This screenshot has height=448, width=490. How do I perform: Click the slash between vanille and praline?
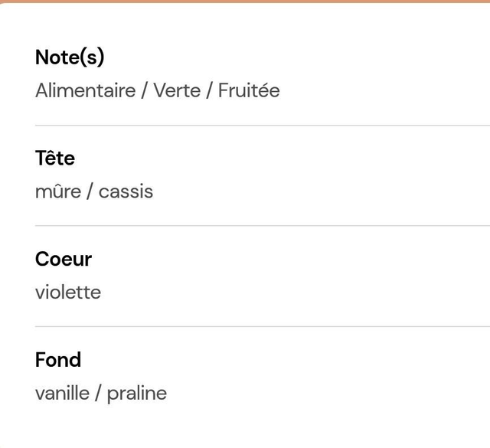pos(98,394)
